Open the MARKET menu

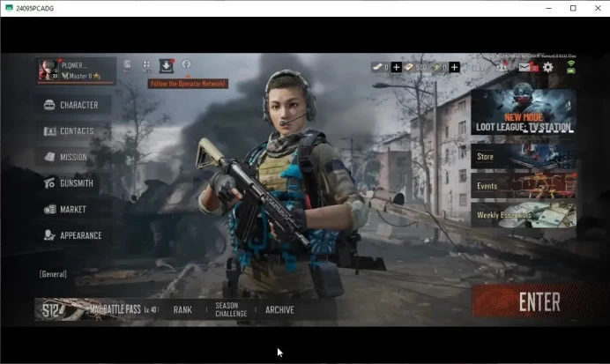73,209
